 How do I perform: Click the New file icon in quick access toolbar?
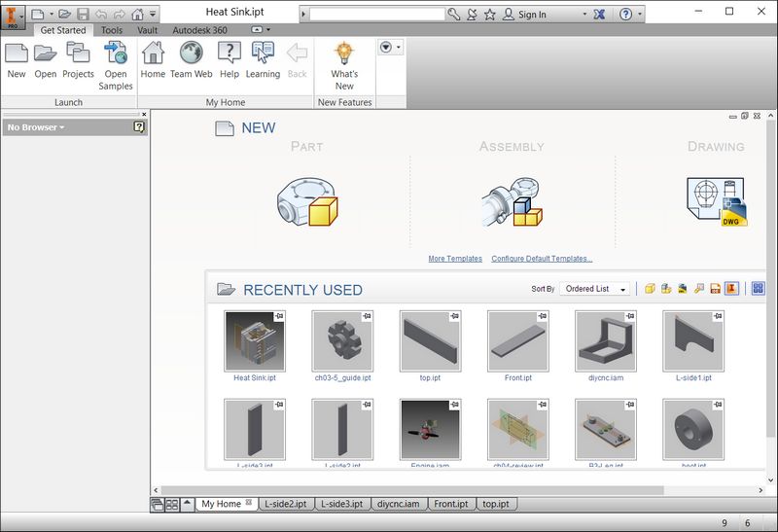click(38, 15)
